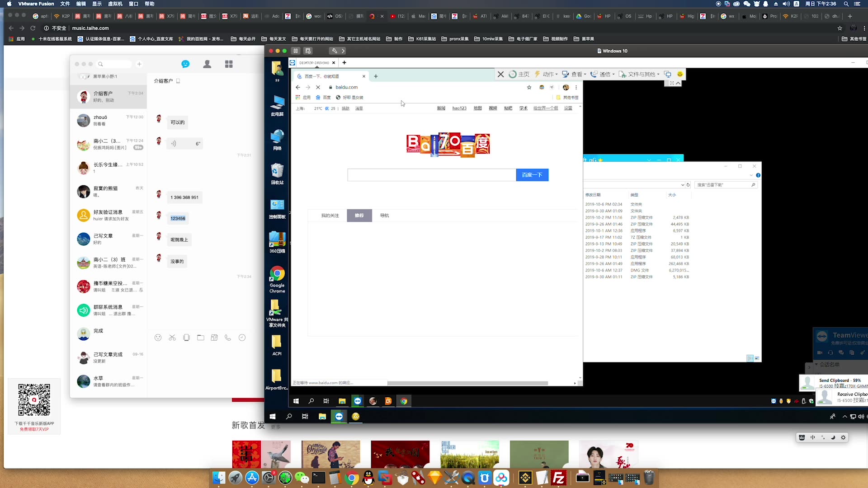This screenshot has width=868, height=488.
Task: Bookmark page with star icon in remote Chrome
Action: point(529,87)
